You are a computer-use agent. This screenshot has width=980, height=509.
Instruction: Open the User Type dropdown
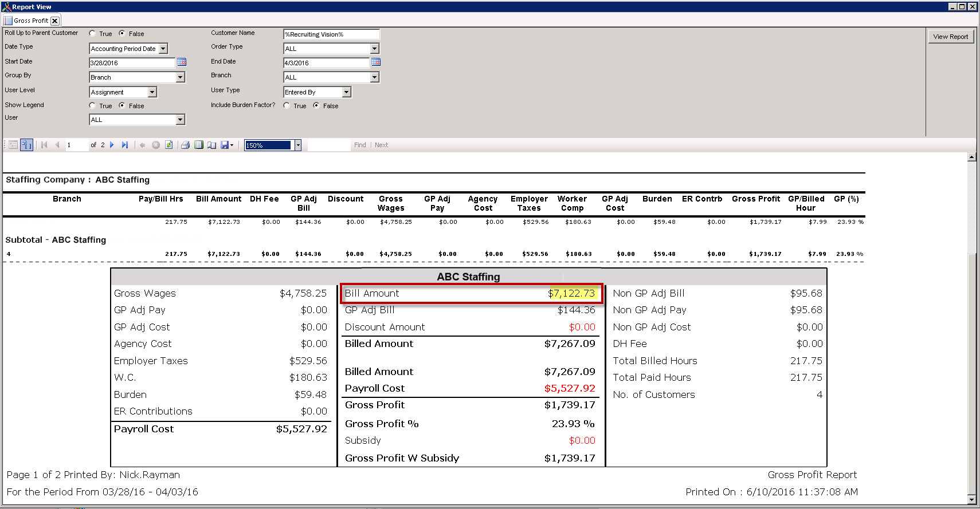click(346, 92)
